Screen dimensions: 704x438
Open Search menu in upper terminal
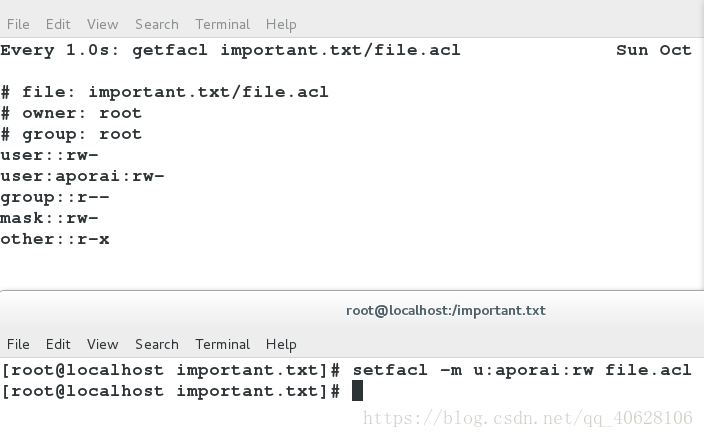coord(157,24)
